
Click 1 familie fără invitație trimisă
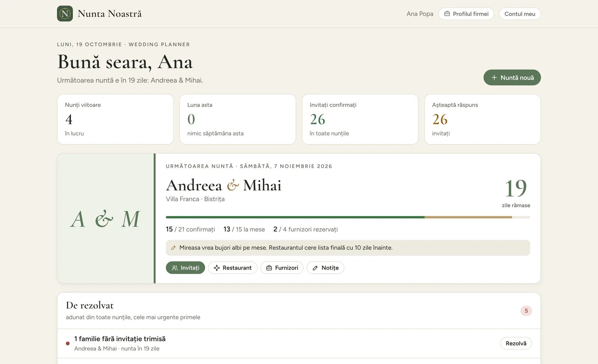pyautogui.click(x=120, y=339)
